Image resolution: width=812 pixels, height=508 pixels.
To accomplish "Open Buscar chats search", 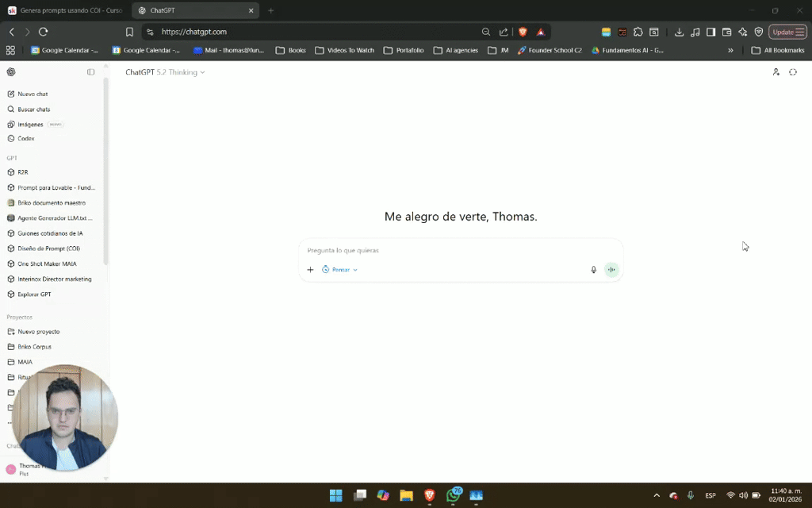I will pos(29,110).
